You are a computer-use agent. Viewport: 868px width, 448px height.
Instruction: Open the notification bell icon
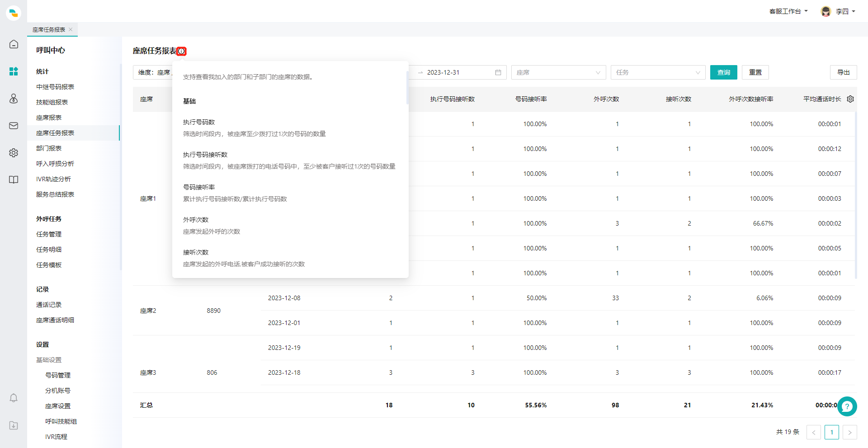pyautogui.click(x=14, y=398)
